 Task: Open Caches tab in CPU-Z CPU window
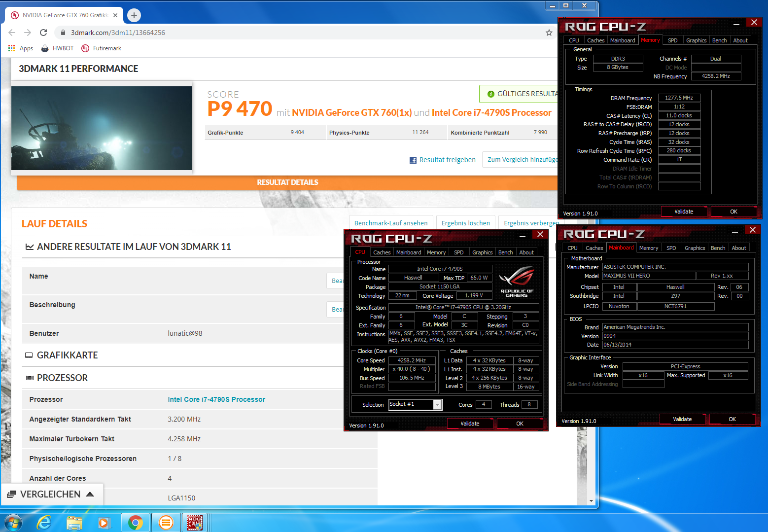pos(382,252)
